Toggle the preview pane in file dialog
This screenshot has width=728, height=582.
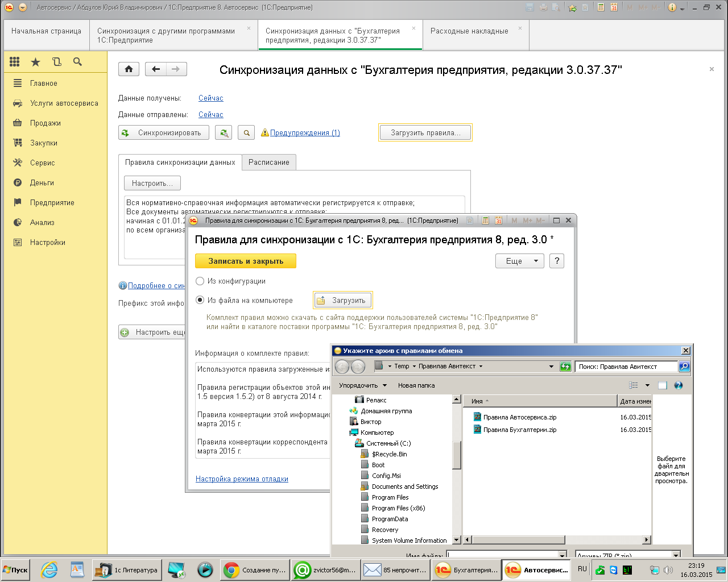click(662, 385)
